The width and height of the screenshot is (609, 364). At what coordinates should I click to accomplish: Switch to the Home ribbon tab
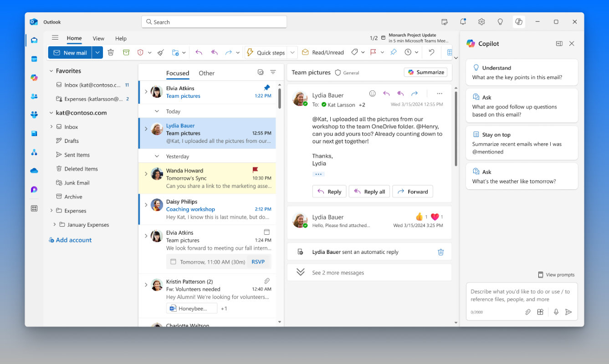click(74, 39)
